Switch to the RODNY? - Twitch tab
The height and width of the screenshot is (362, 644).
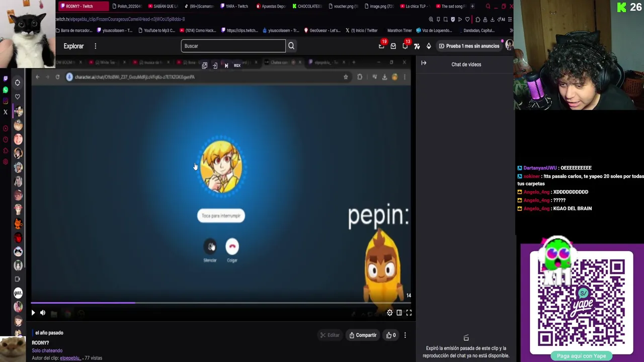click(x=83, y=6)
